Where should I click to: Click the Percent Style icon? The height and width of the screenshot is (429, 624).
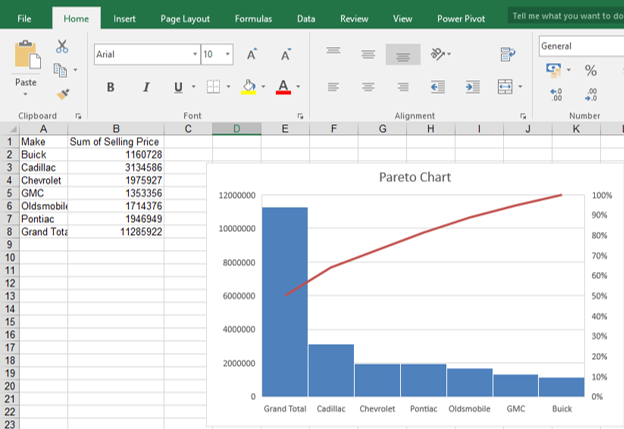[x=591, y=70]
